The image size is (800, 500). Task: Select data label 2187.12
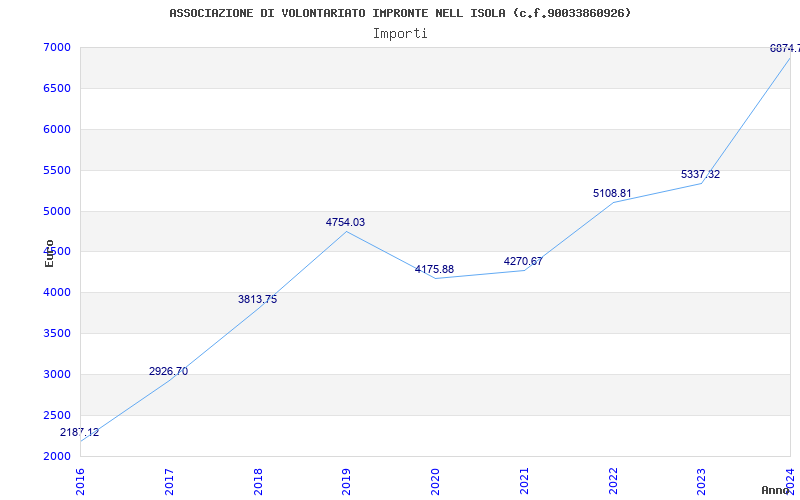click(80, 433)
